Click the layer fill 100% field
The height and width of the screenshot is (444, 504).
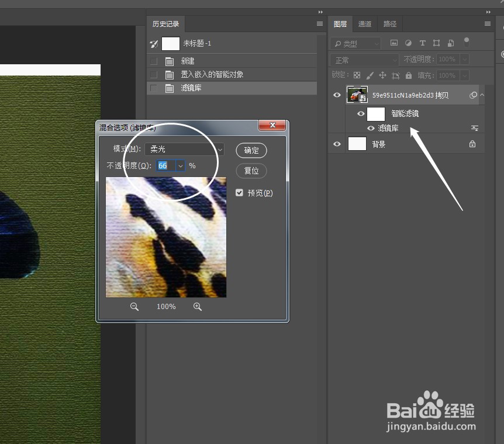448,75
